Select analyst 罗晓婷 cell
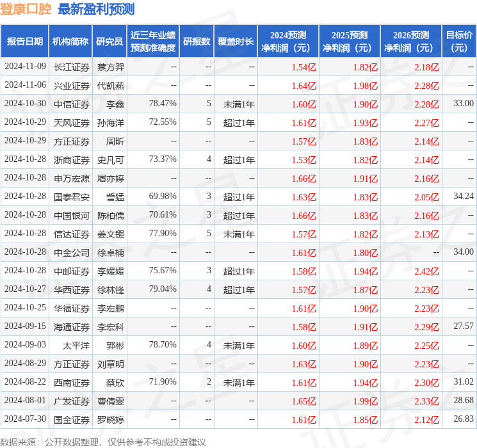This screenshot has width=477, height=448. coord(111,420)
